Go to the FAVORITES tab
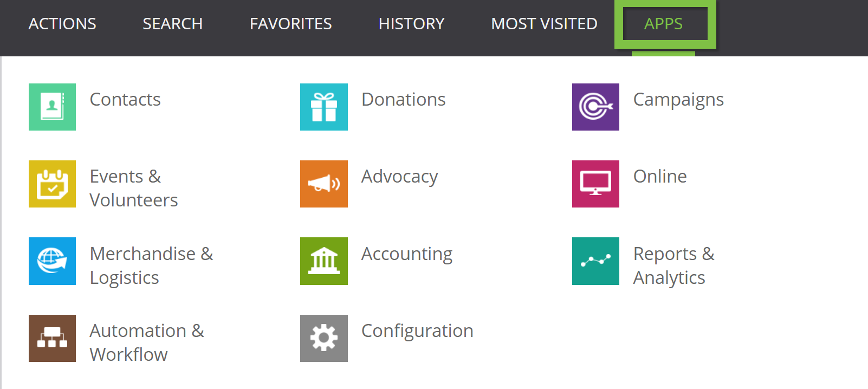The image size is (868, 389). point(290,24)
